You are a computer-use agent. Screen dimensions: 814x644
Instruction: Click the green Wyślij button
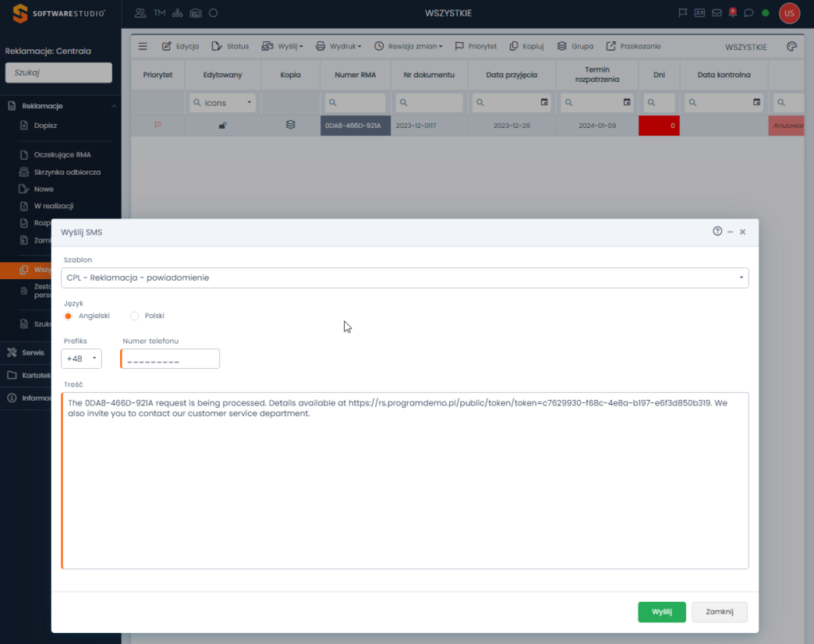tap(661, 611)
